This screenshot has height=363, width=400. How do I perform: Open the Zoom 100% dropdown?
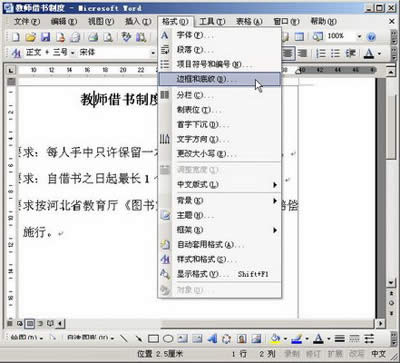click(x=359, y=36)
